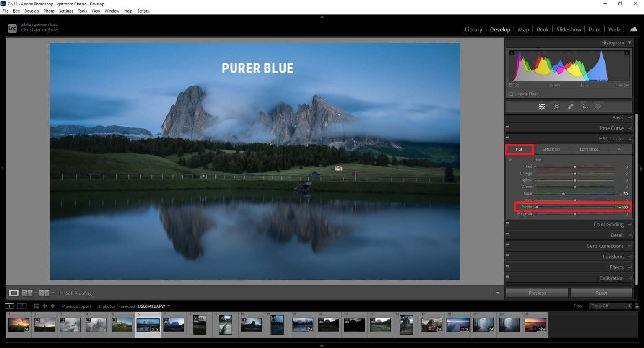Image resolution: width=644 pixels, height=348 pixels.
Task: Expand the Calibration panel
Action: pos(630,278)
